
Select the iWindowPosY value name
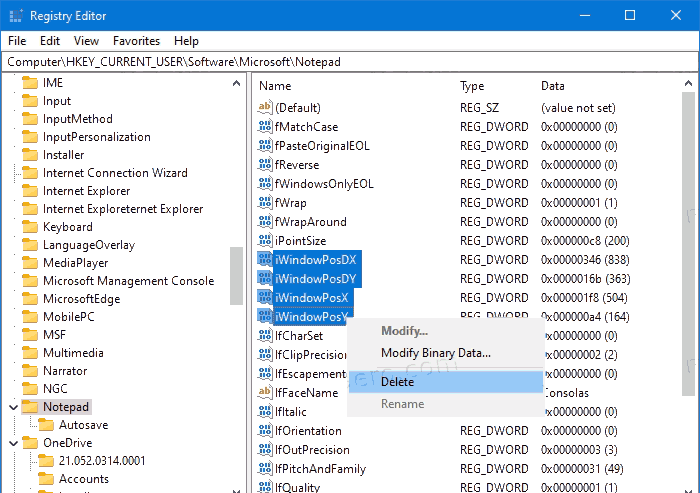coord(310,317)
